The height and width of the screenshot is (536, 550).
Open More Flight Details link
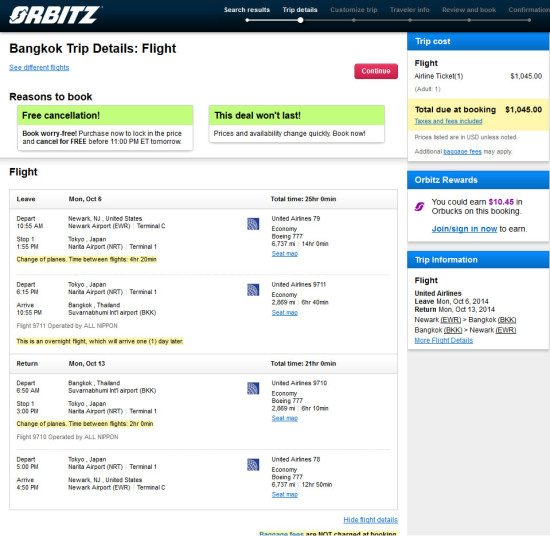[443, 340]
